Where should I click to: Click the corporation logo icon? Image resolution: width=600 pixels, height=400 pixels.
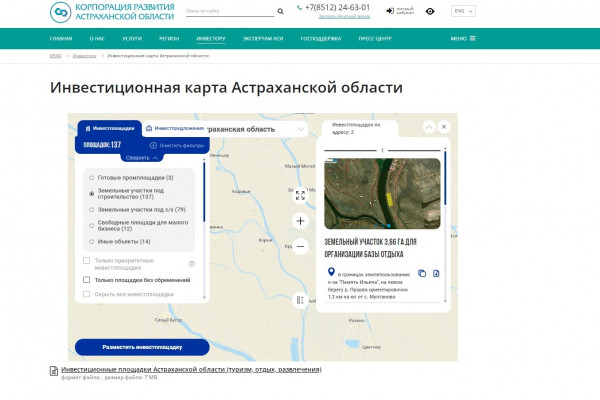(x=60, y=12)
